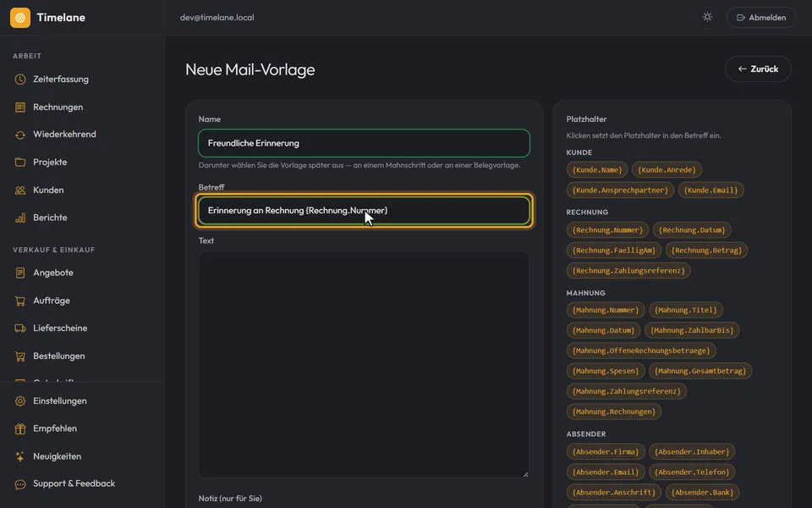Click inside the Text textarea
Screen dimensions: 812x508
point(364,364)
